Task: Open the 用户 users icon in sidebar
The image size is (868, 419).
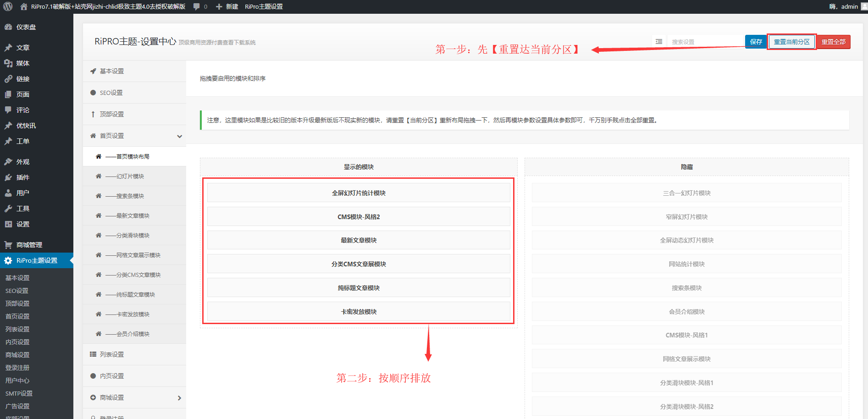Action: (x=8, y=193)
